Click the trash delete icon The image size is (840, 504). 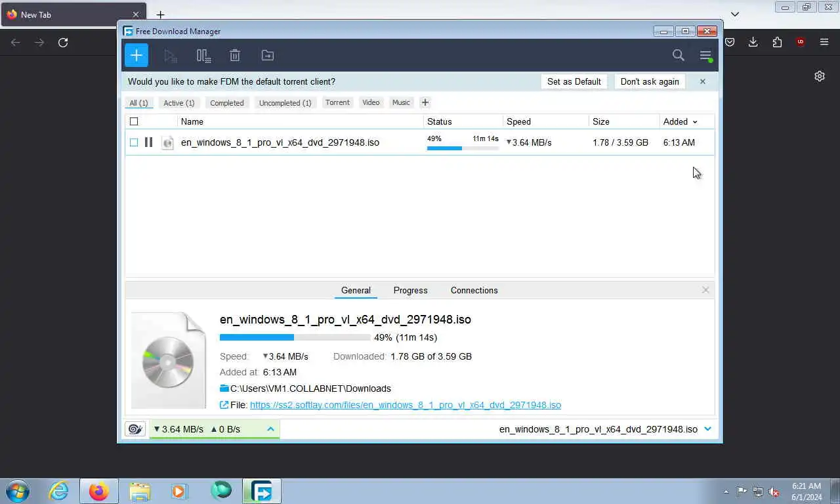coord(235,56)
